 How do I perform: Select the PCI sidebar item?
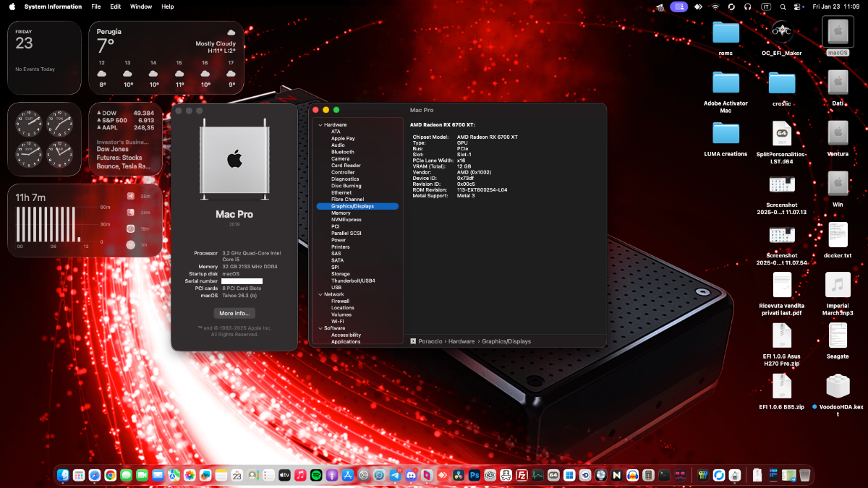coord(336,226)
